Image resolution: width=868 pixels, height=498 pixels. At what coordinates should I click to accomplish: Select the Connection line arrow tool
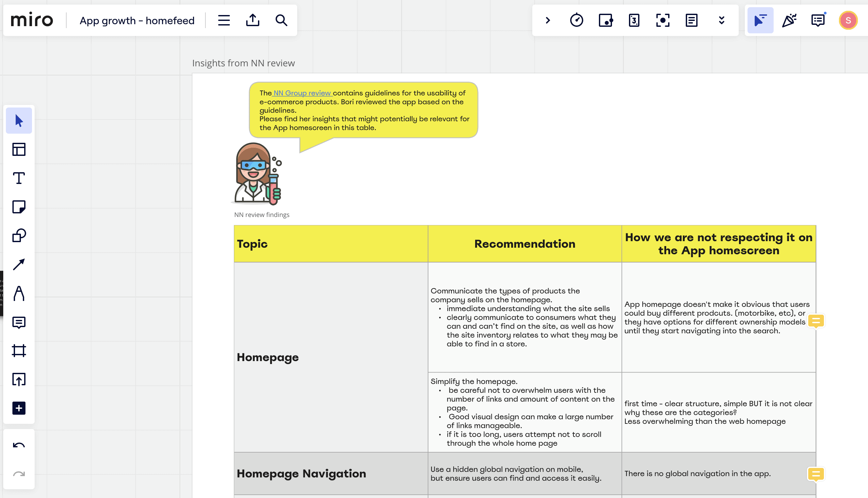19,264
